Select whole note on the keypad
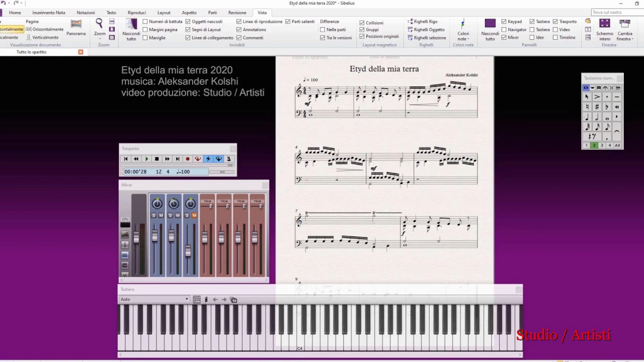This screenshot has width=644, height=362. [x=607, y=117]
